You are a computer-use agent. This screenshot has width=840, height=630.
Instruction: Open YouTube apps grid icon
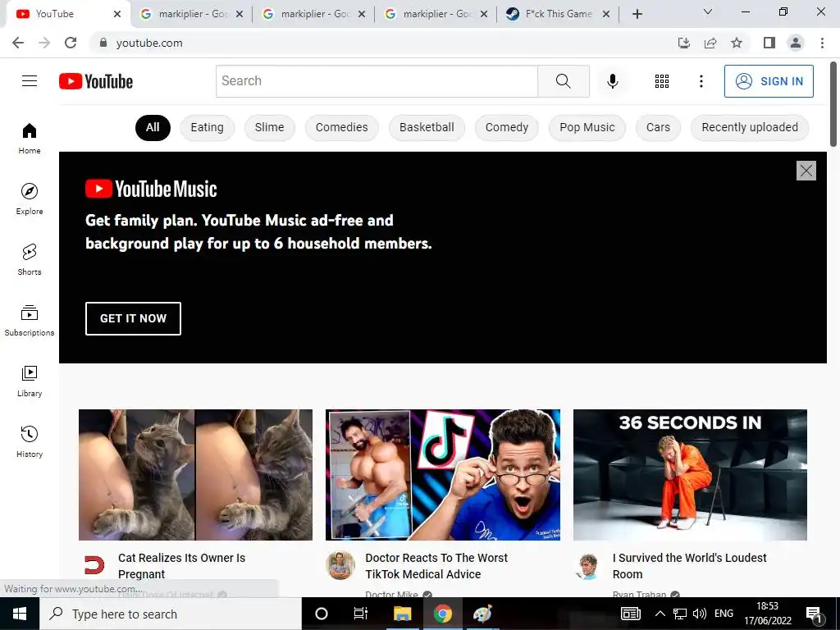pyautogui.click(x=662, y=81)
